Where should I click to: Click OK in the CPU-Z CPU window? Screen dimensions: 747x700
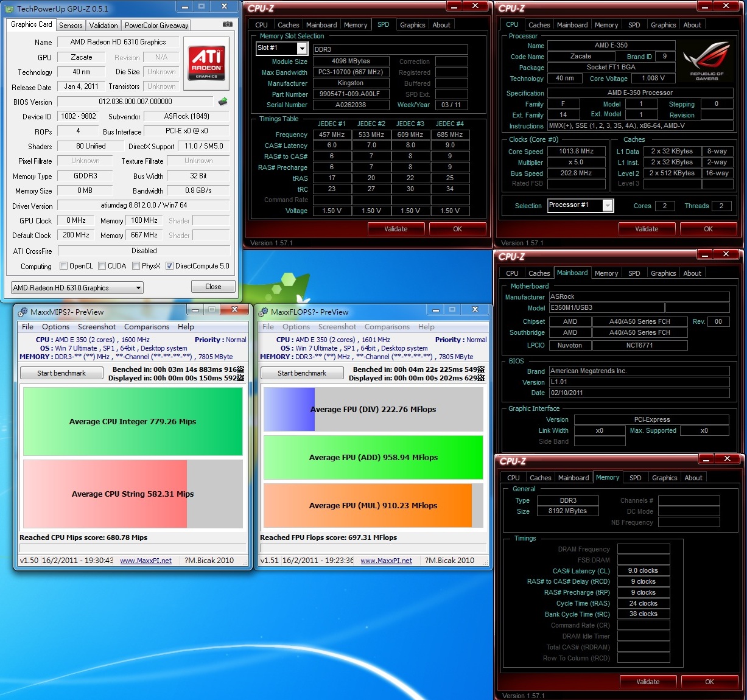[x=709, y=229]
